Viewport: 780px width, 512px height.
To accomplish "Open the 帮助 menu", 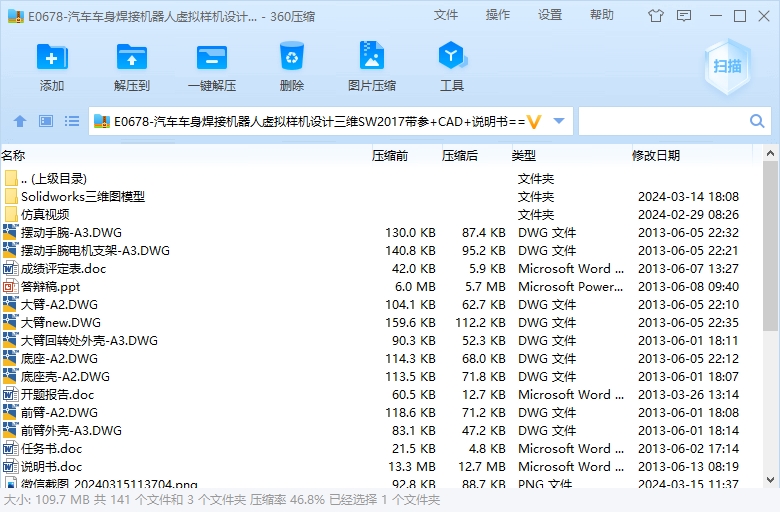I will coord(601,15).
